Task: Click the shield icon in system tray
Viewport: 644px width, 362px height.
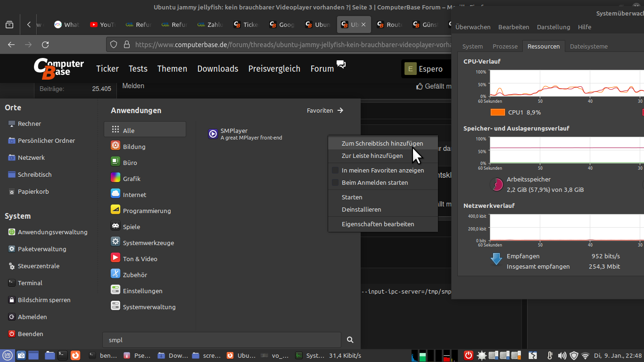Action: [x=574, y=355]
